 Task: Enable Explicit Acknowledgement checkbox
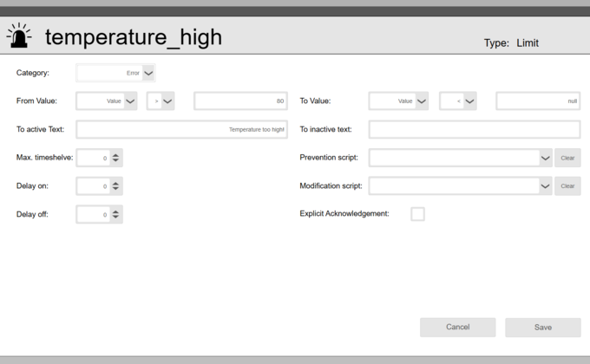417,214
